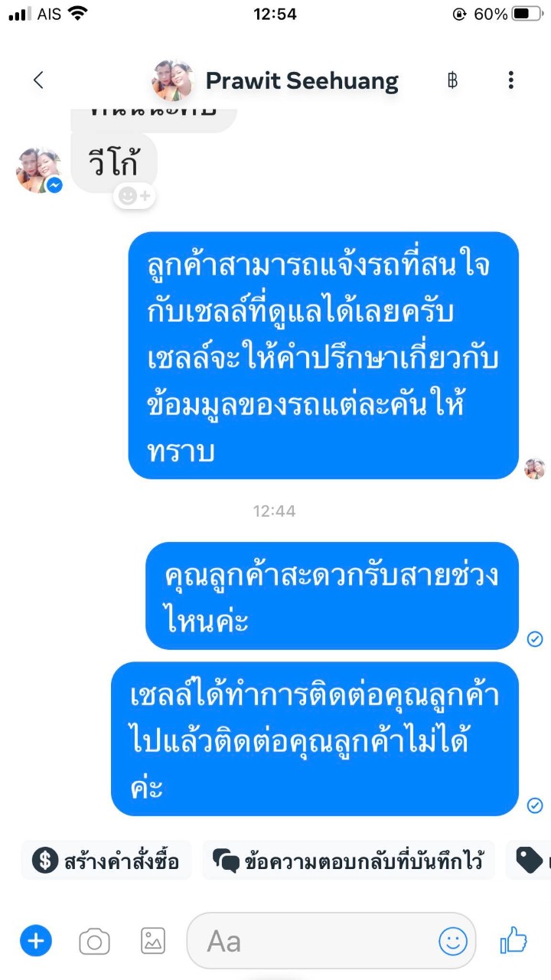Open ข้อความตอบกลับที่บันทึกไว้ saved replies

click(x=348, y=861)
